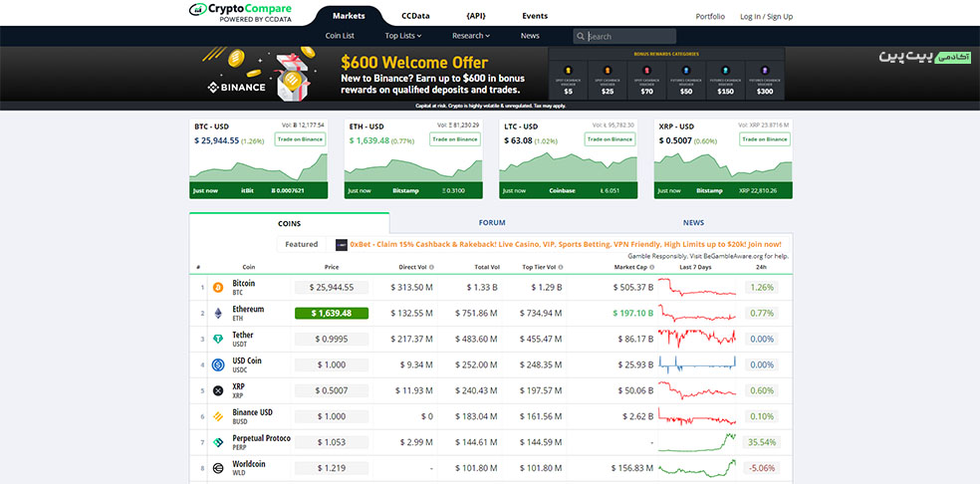Image resolution: width=980 pixels, height=484 pixels.
Task: Focus the Search input field
Action: point(625,36)
